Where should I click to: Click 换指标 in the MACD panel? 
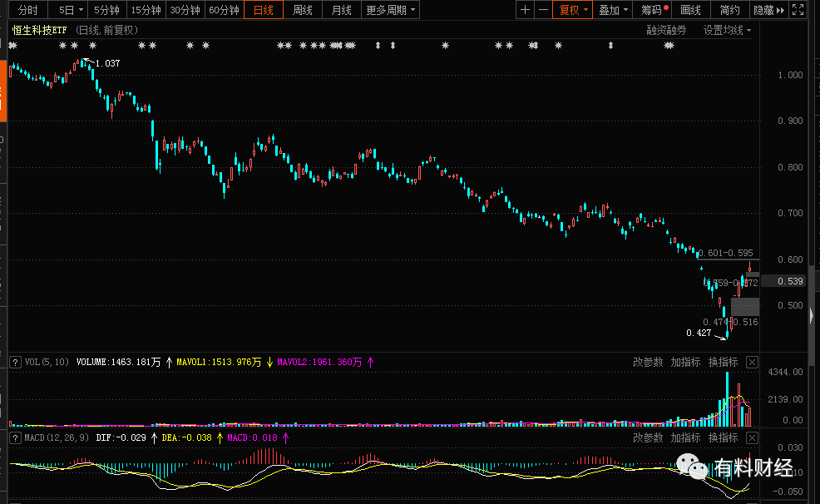coord(723,437)
